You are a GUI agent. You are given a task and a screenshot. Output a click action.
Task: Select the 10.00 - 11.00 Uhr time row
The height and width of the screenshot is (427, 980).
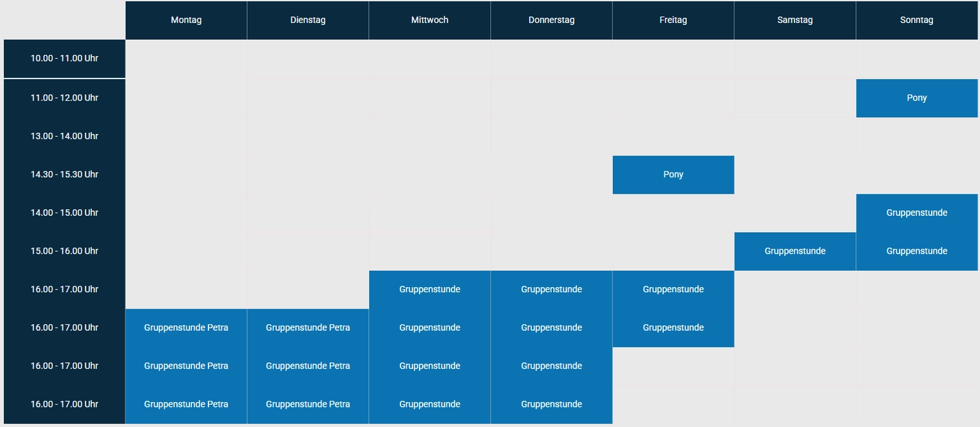click(65, 58)
